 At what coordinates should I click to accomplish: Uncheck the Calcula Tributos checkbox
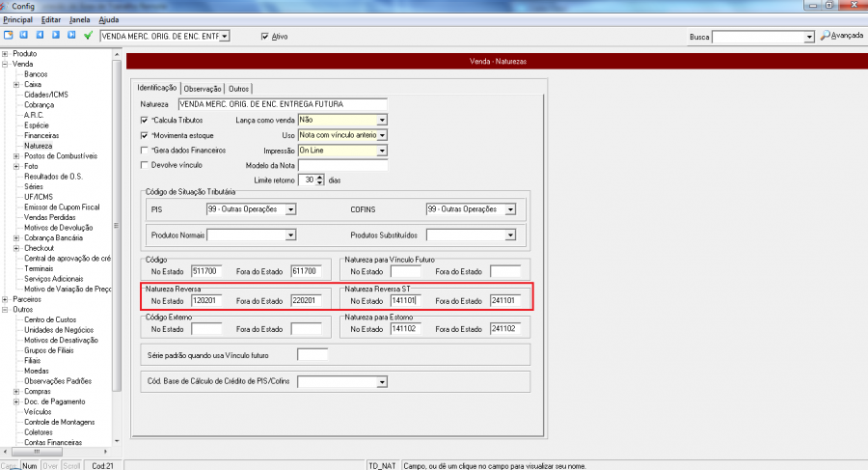145,120
